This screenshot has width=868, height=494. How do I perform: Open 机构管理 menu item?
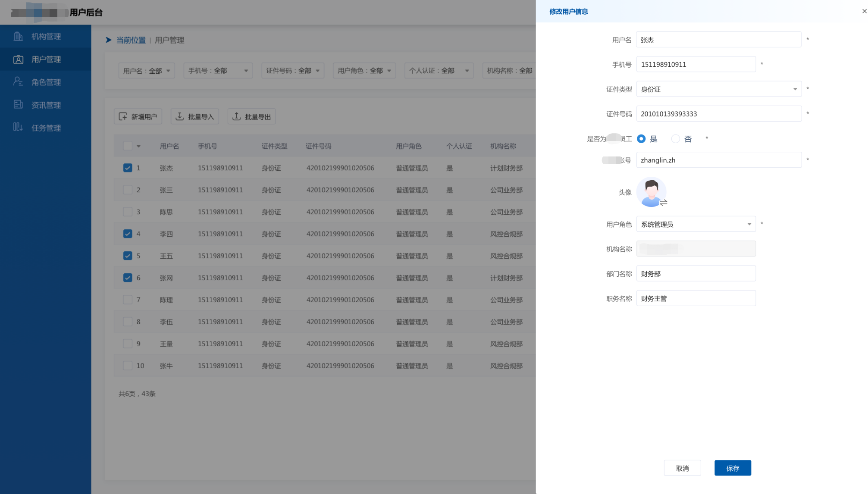pos(46,36)
